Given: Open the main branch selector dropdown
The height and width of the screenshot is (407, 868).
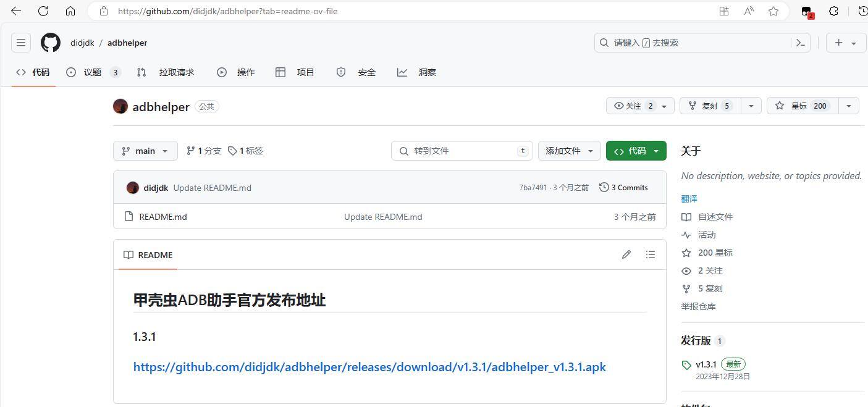Looking at the screenshot, I should [145, 151].
